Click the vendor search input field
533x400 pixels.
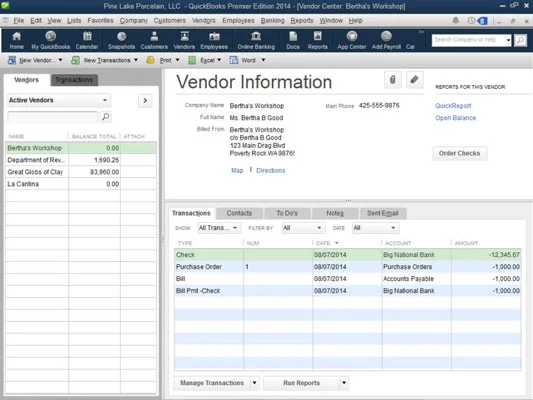[53, 117]
